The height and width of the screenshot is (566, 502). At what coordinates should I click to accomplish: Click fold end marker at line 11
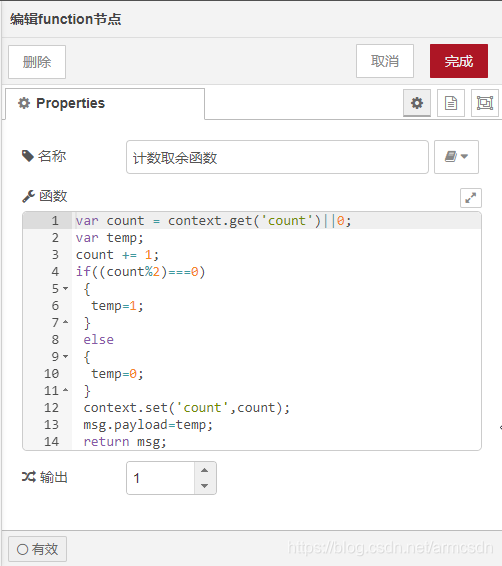point(65,390)
